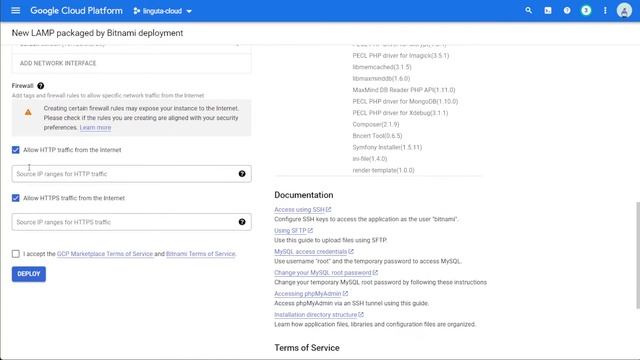This screenshot has width=640, height=360.
Task: Open the hamburger navigation menu
Action: [x=16, y=11]
